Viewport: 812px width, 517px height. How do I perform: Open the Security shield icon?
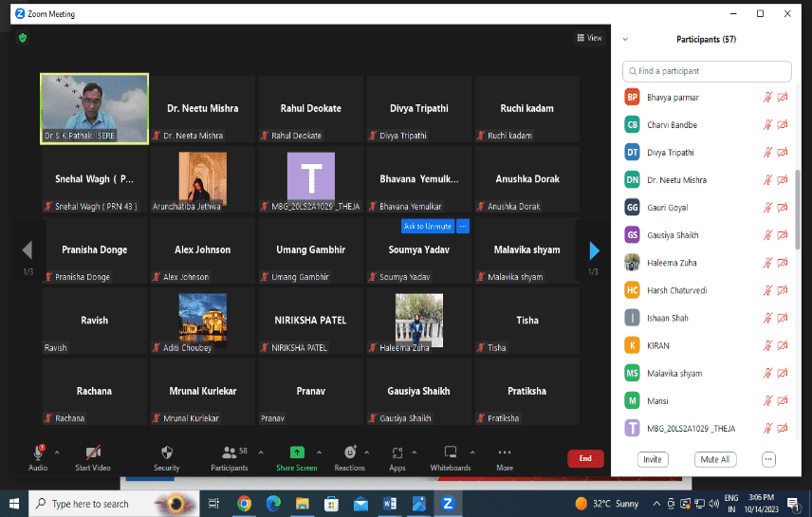click(167, 453)
